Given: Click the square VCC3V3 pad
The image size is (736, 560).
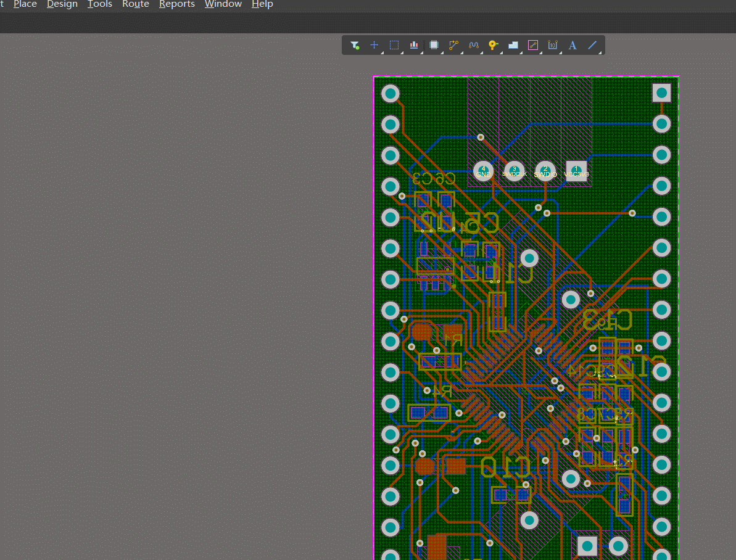Looking at the screenshot, I should 576,171.
